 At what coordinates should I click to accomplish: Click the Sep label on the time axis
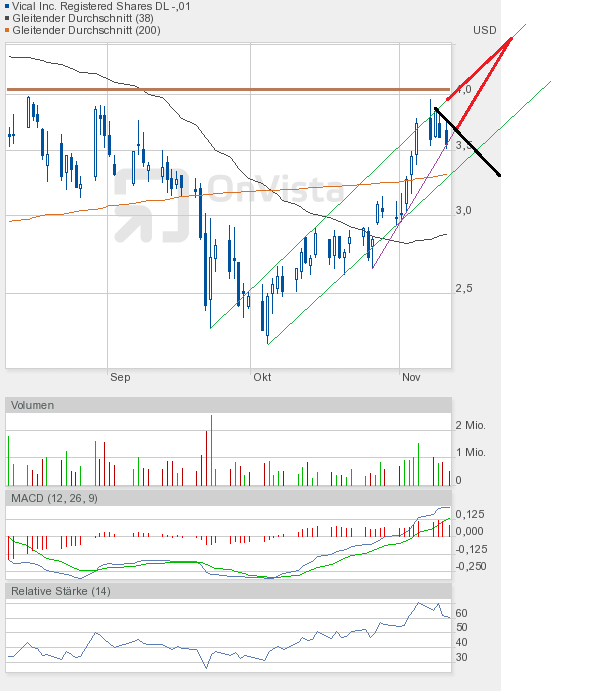click(x=120, y=377)
